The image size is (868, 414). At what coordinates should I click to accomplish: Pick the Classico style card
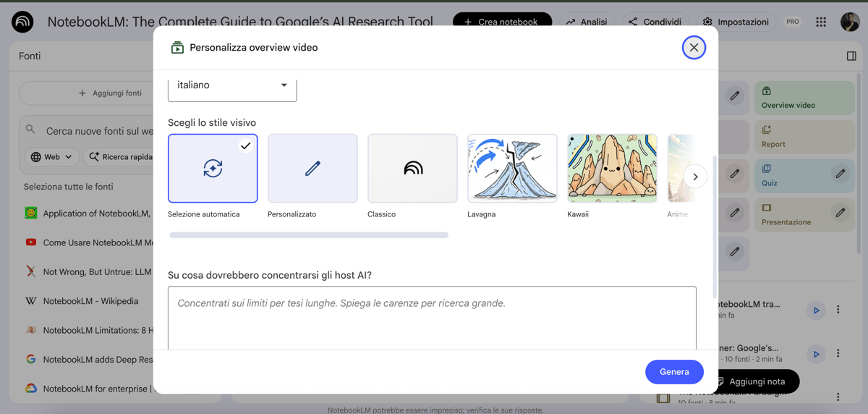pos(412,168)
